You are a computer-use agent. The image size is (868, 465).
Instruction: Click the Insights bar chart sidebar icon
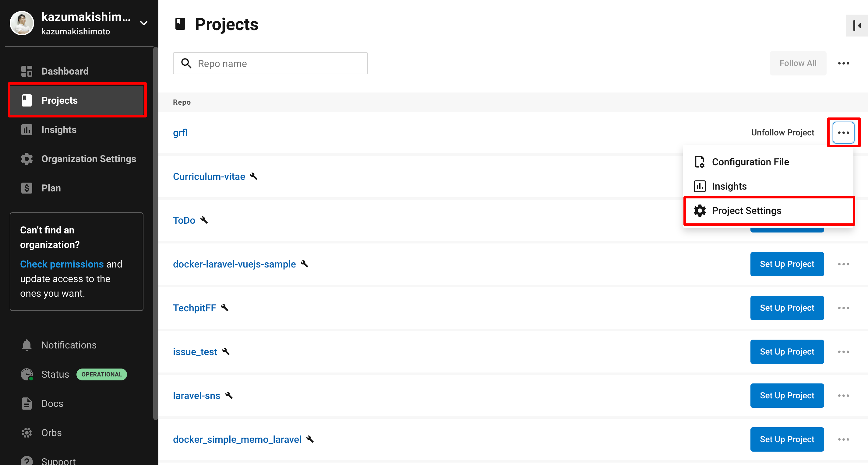click(x=26, y=130)
